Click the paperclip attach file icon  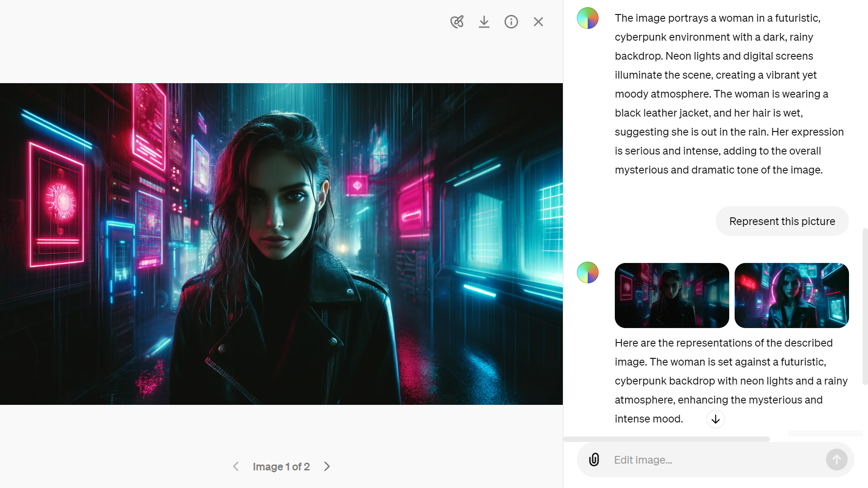pyautogui.click(x=594, y=460)
